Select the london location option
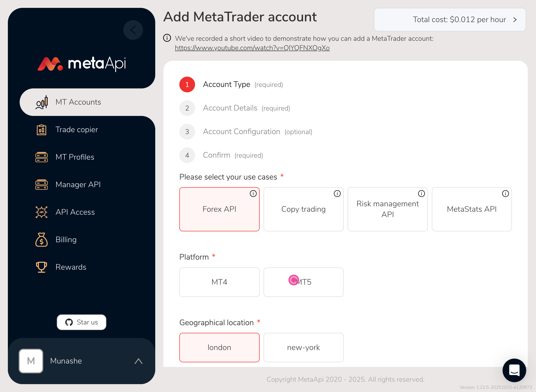 [219, 348]
